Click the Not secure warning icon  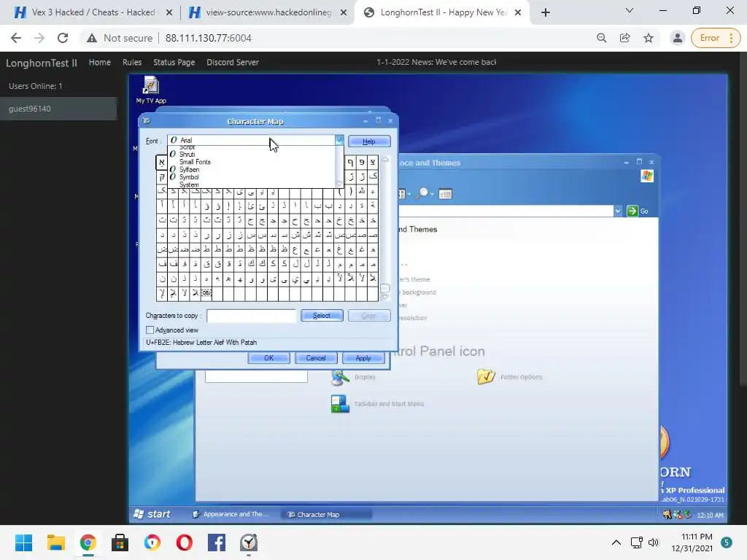(92, 38)
